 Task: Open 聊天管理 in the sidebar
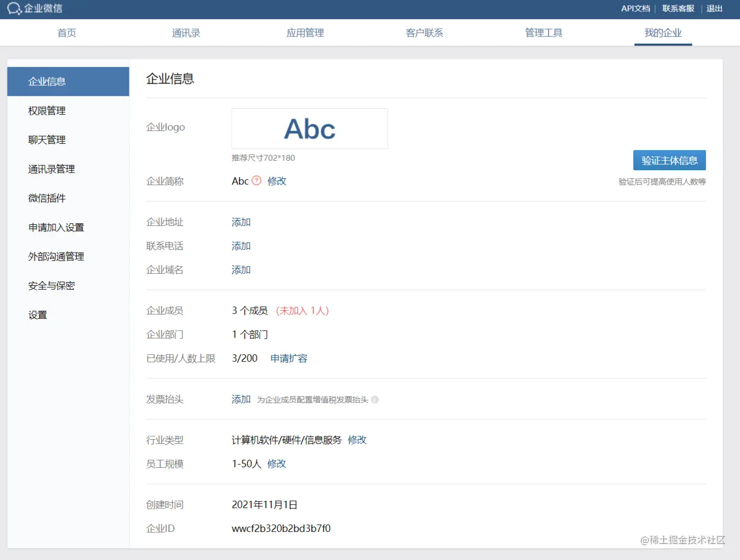[x=68, y=140]
